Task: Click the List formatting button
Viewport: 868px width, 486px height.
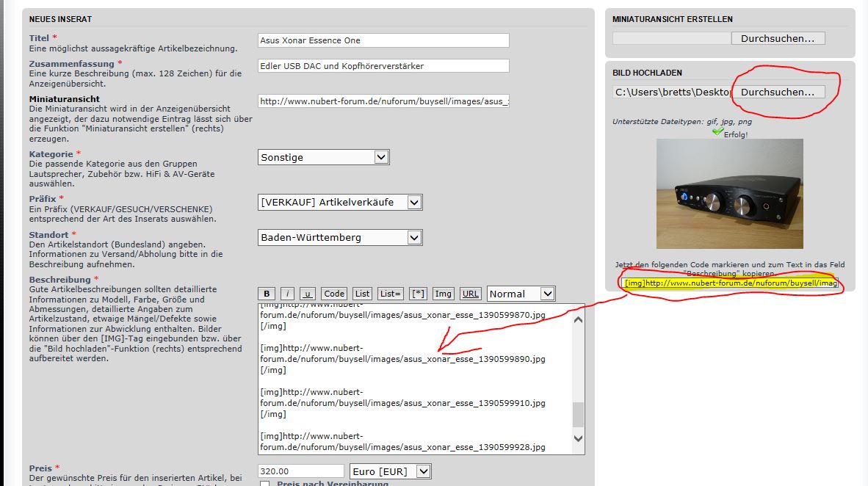Action: tap(362, 294)
